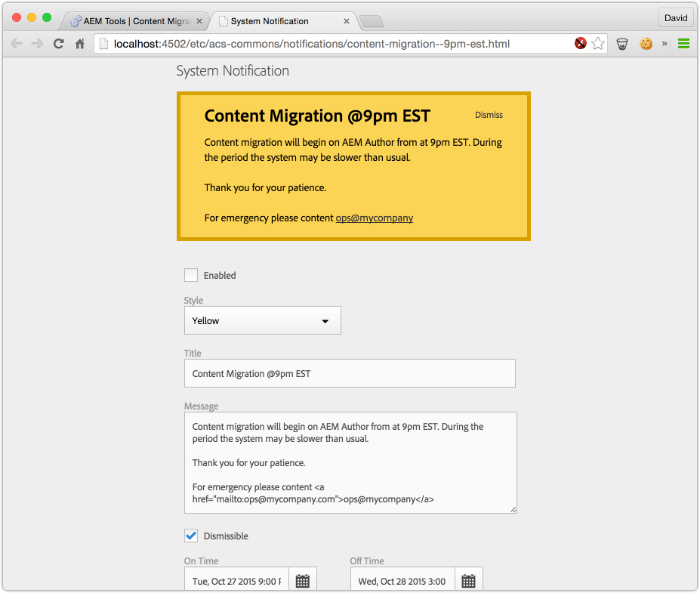
Task: Click the Style dropdown arrow
Action: pos(326,320)
